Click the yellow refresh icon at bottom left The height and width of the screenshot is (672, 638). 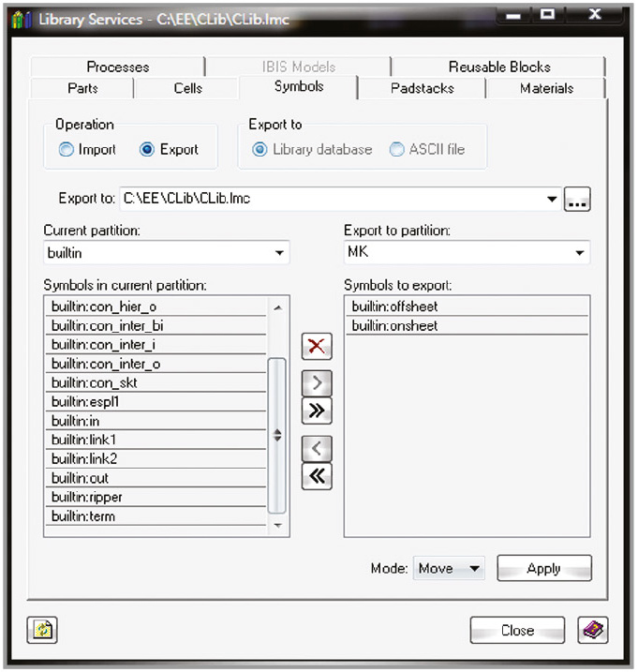(x=41, y=630)
